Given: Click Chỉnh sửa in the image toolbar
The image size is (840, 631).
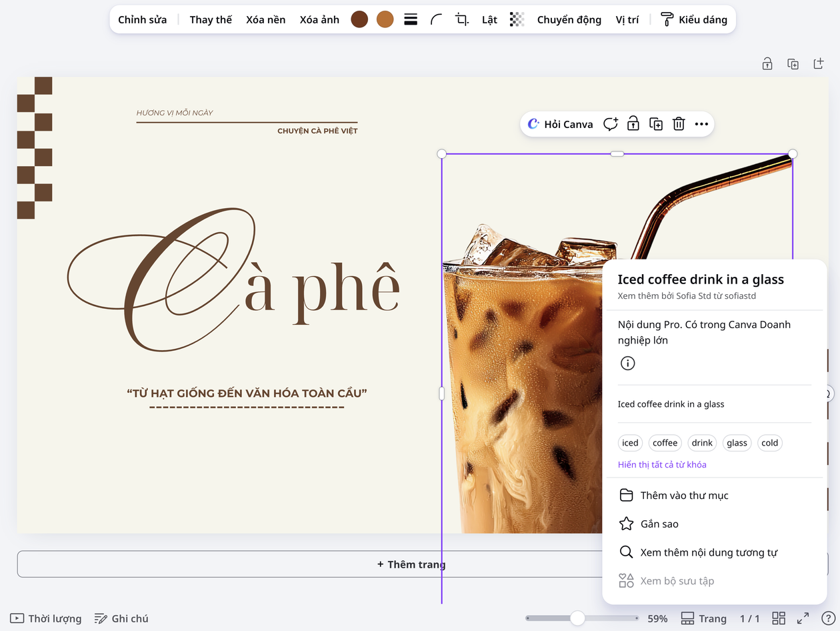Looking at the screenshot, I should point(143,19).
